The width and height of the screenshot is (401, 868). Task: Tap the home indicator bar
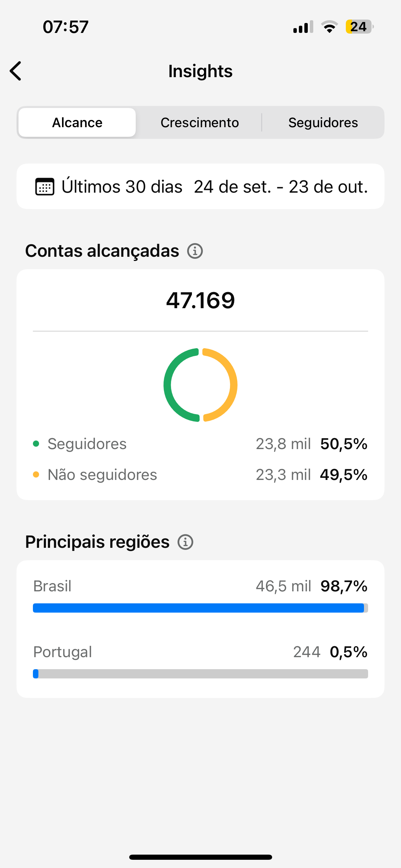tap(200, 857)
